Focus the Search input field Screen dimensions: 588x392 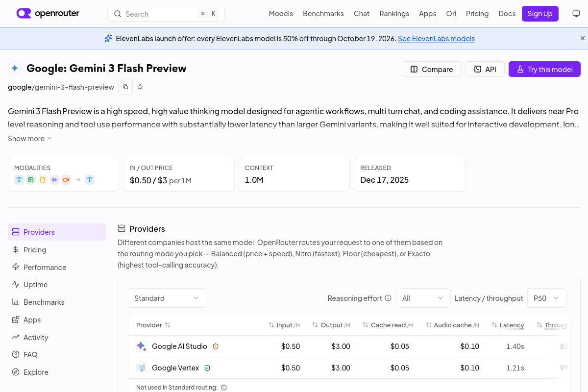(x=166, y=14)
